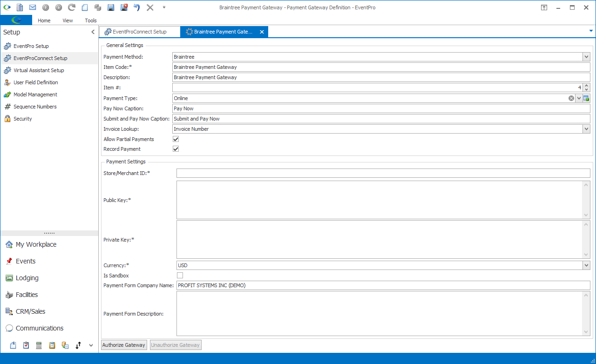This screenshot has height=364, width=596.
Task: Switch to EventProConnect Setup tab
Action: pos(139,32)
